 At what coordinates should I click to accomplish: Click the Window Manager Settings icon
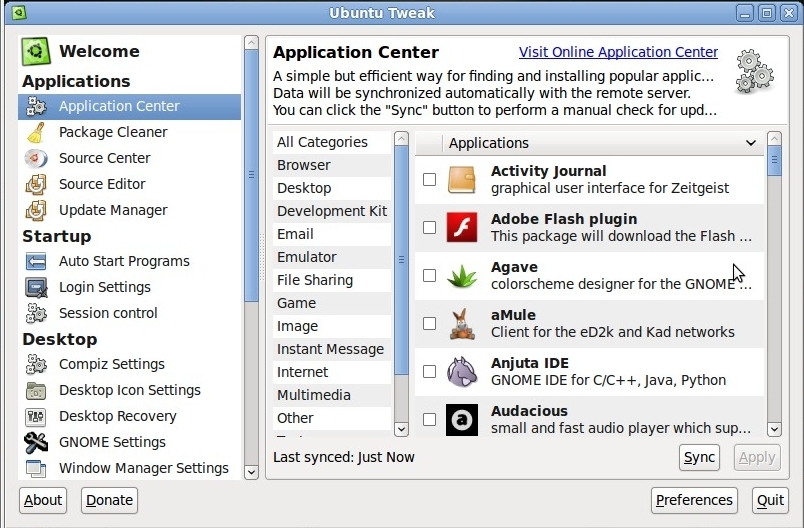pos(36,469)
